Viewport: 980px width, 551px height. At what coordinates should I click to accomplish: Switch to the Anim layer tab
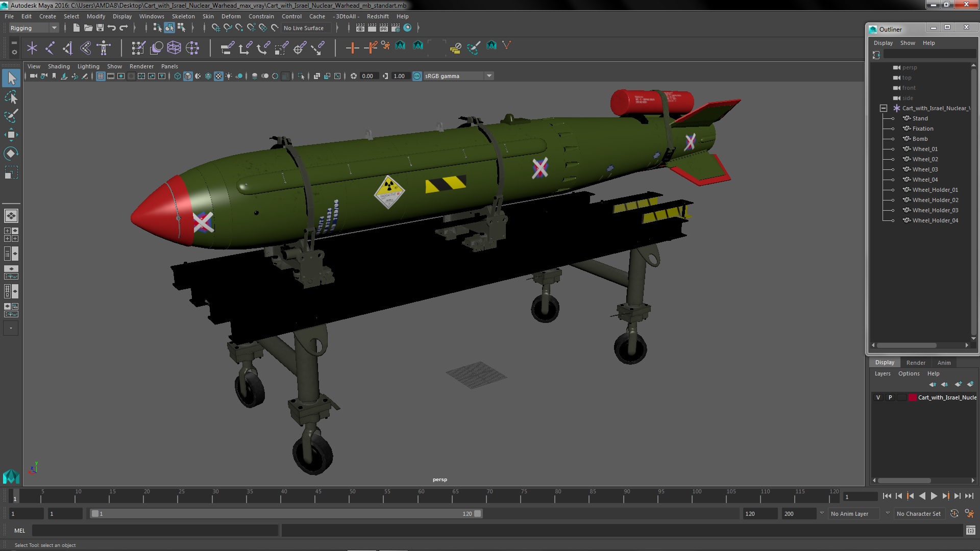coord(944,363)
